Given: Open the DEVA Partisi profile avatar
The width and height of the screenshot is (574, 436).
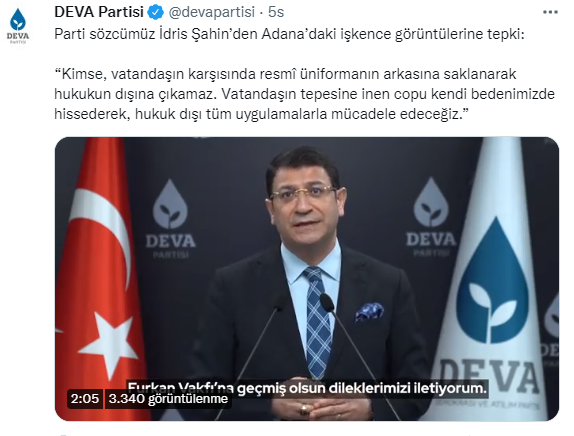Looking at the screenshot, I should click(x=18, y=26).
